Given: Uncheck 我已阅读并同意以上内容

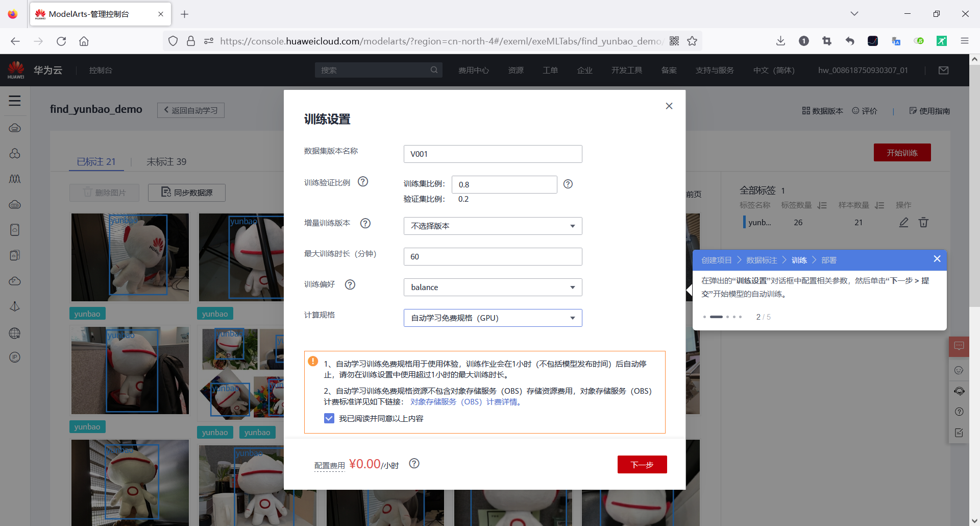Looking at the screenshot, I should tap(329, 418).
